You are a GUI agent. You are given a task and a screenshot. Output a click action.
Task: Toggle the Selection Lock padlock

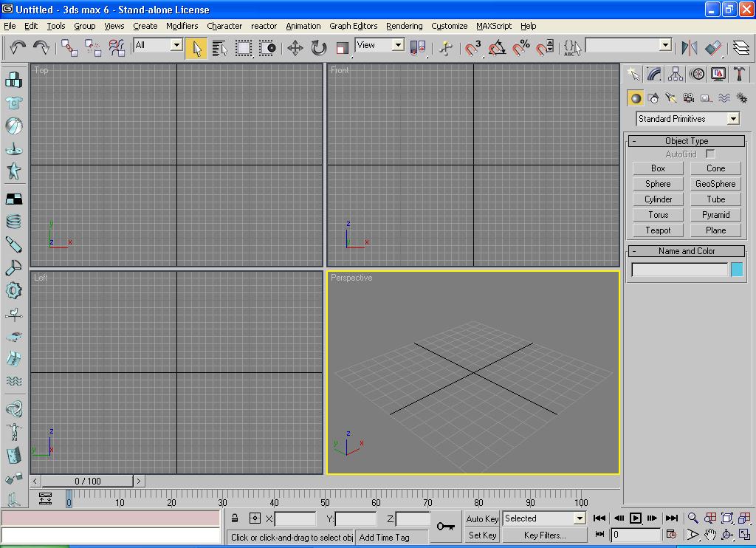(235, 518)
